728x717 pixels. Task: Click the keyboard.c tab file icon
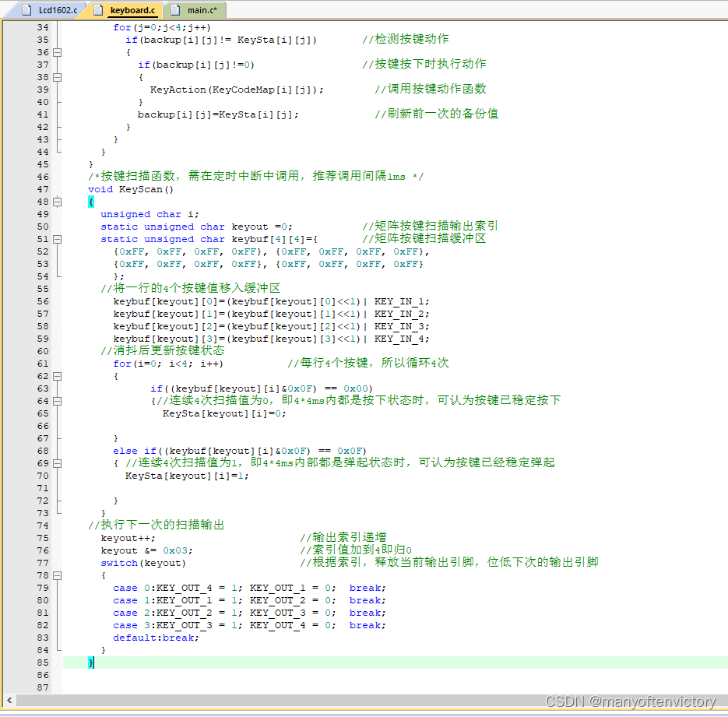click(x=98, y=10)
